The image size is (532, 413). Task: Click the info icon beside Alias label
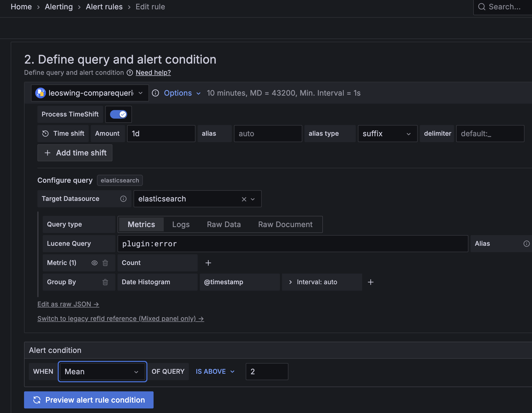pyautogui.click(x=526, y=244)
